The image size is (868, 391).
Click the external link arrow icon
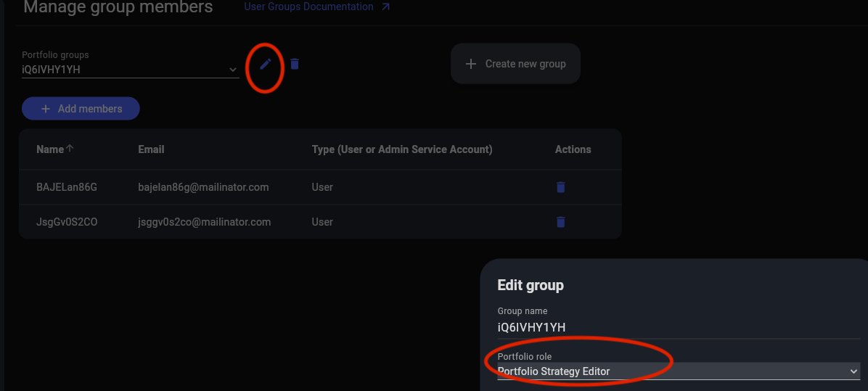tap(386, 7)
